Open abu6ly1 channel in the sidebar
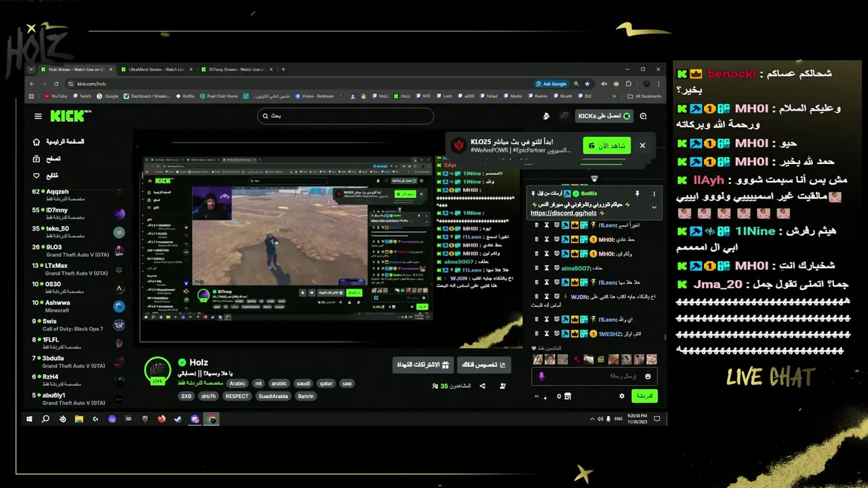 [78, 399]
